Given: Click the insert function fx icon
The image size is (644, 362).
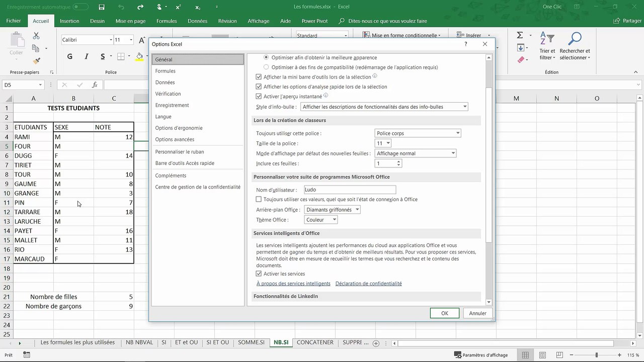Looking at the screenshot, I should tap(95, 85).
